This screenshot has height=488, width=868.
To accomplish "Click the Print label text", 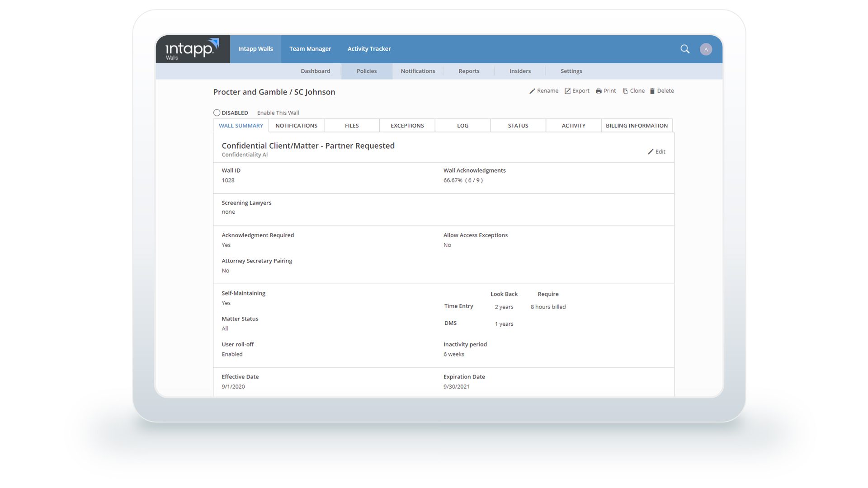I will tap(610, 91).
